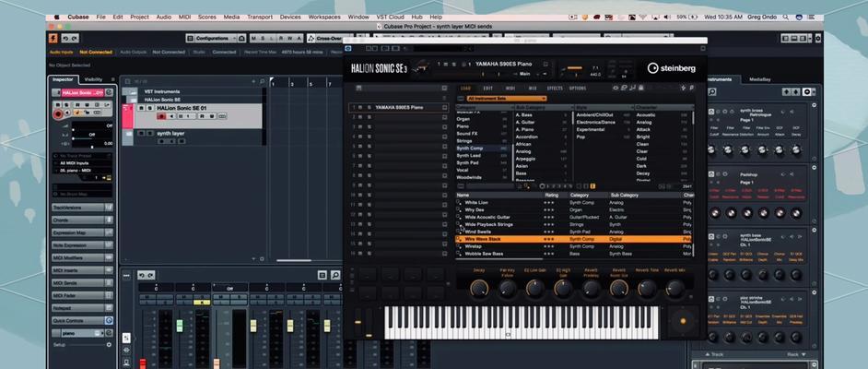Screen dimensions: 868x369
Task: Toggle record enable in the Inspector
Action: 57,113
